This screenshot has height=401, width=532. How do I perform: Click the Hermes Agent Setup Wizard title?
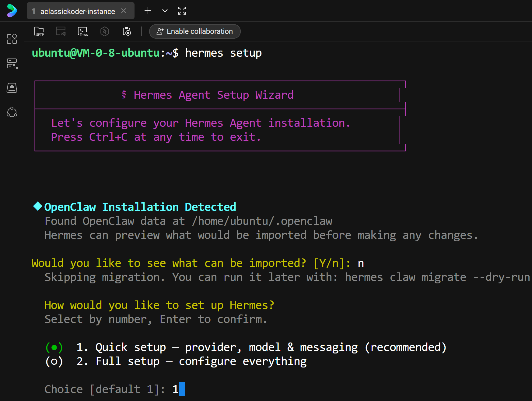click(214, 95)
